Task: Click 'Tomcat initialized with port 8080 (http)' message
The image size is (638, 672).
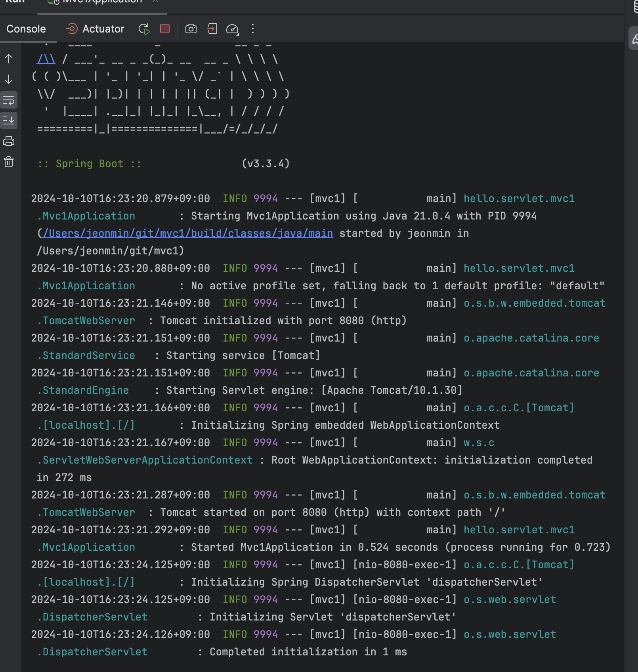Action: 283,321
